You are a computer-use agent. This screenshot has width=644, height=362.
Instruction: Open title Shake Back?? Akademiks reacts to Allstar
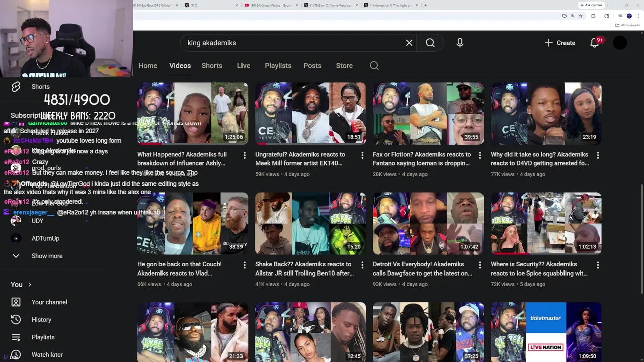(x=304, y=268)
